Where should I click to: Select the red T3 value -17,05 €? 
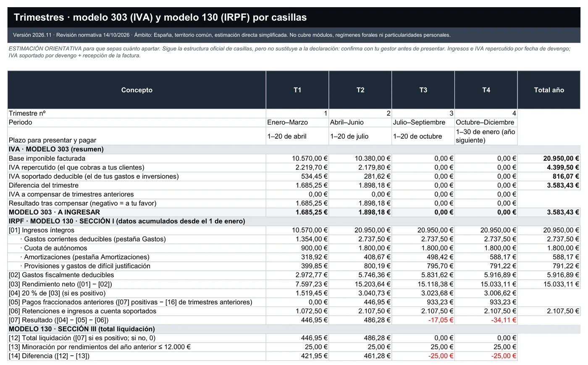(x=423, y=320)
